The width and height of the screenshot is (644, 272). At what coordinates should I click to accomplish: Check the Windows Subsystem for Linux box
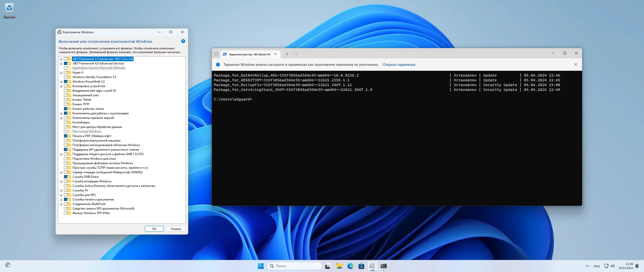point(66,159)
